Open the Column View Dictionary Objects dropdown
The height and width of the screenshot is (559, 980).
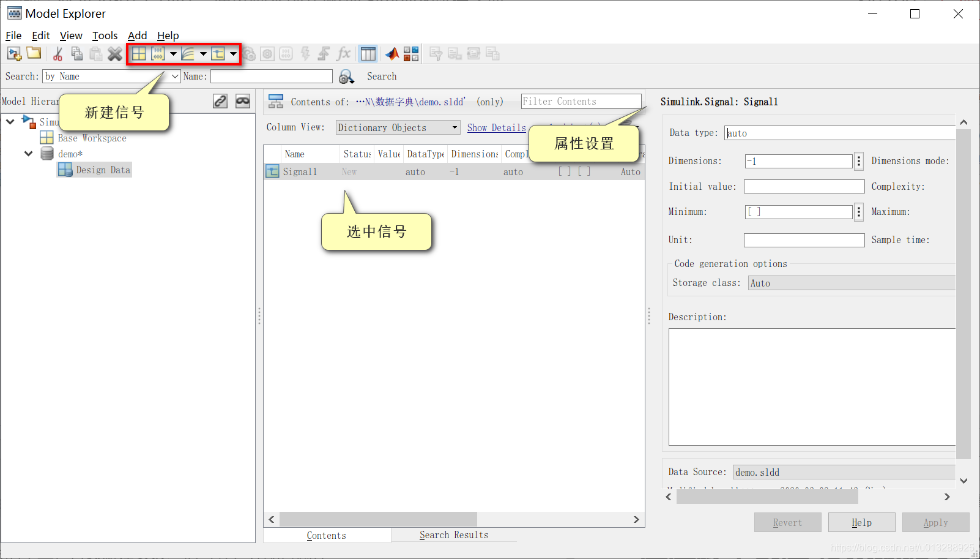point(398,127)
